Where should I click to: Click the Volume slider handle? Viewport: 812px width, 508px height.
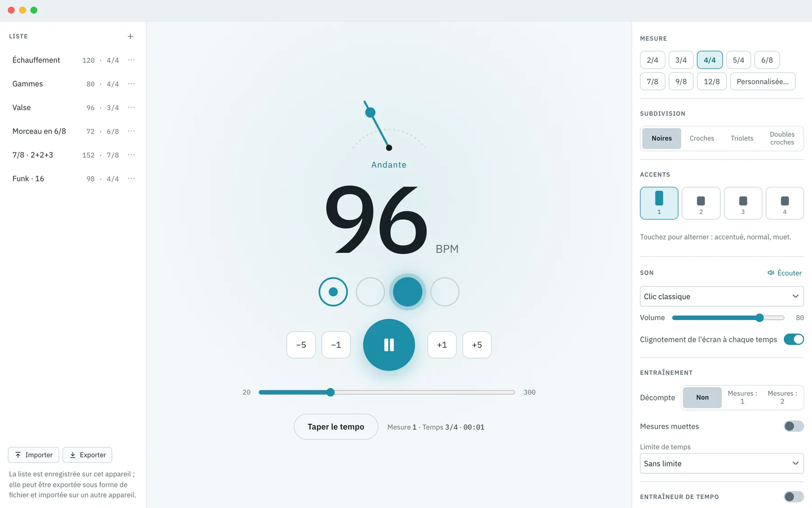pos(760,318)
